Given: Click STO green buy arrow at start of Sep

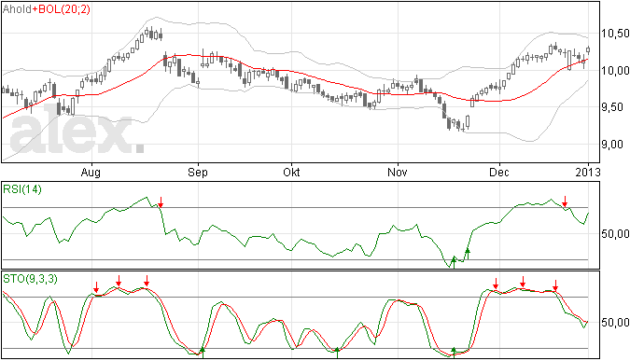Looking at the screenshot, I should (x=203, y=353).
